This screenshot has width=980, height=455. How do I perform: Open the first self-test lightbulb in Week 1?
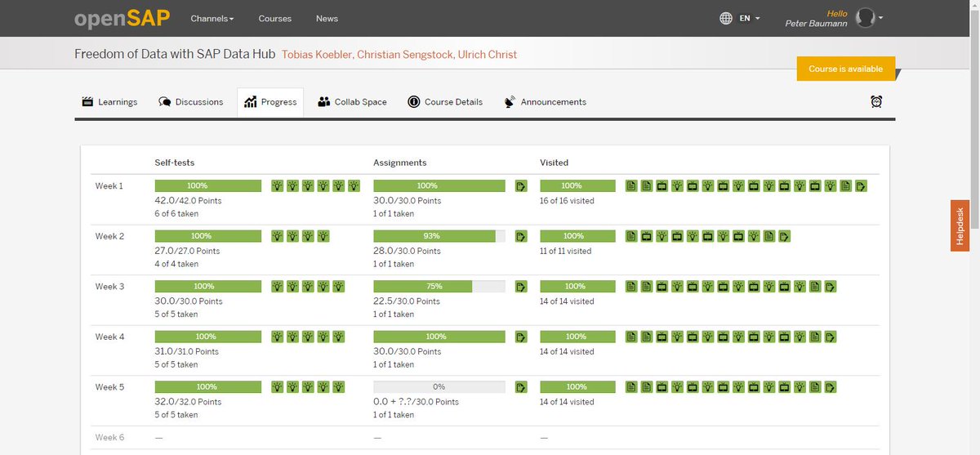277,186
